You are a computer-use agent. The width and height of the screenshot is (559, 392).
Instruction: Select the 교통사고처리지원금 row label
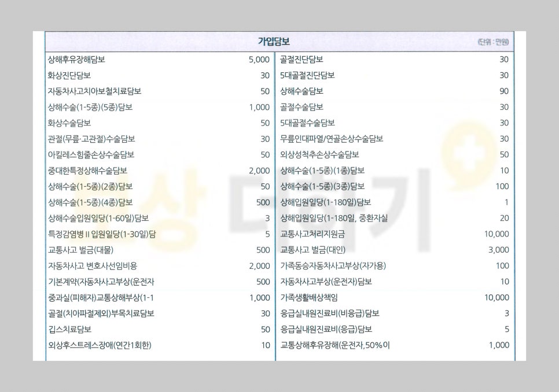tap(313, 234)
